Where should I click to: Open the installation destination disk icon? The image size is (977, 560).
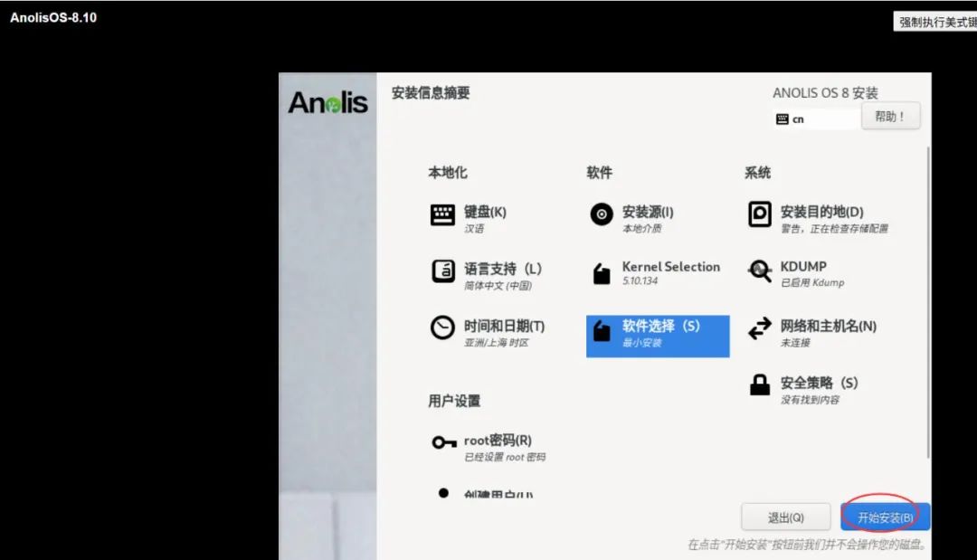[x=760, y=214]
